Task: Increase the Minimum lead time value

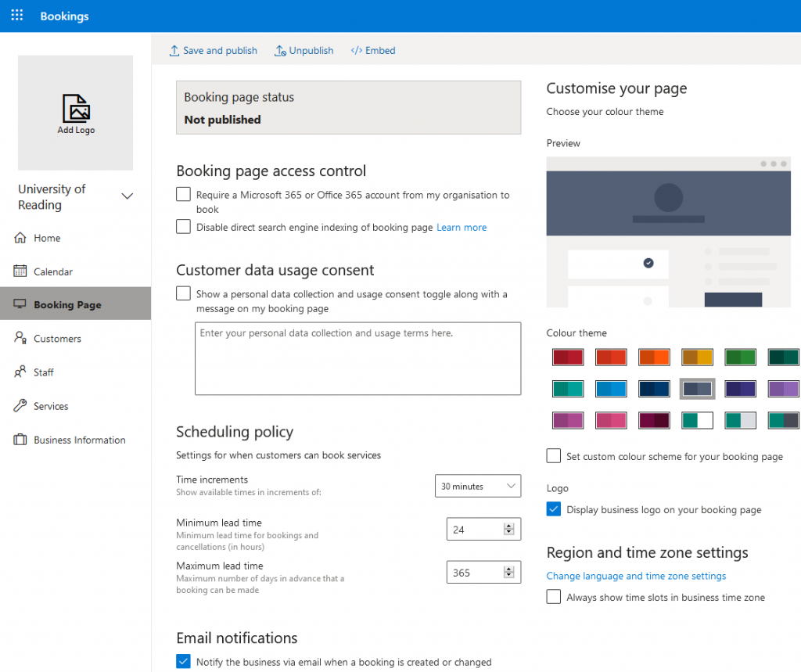Action: [x=508, y=526]
